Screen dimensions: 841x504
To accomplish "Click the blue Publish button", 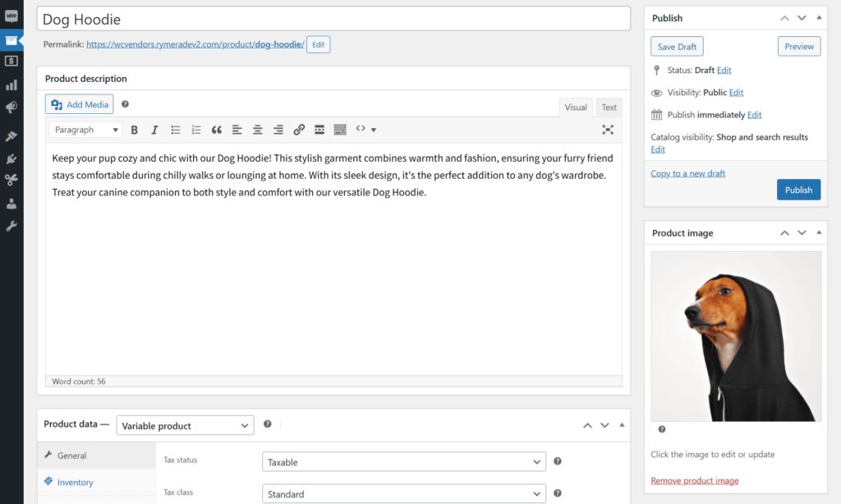I will (x=797, y=190).
